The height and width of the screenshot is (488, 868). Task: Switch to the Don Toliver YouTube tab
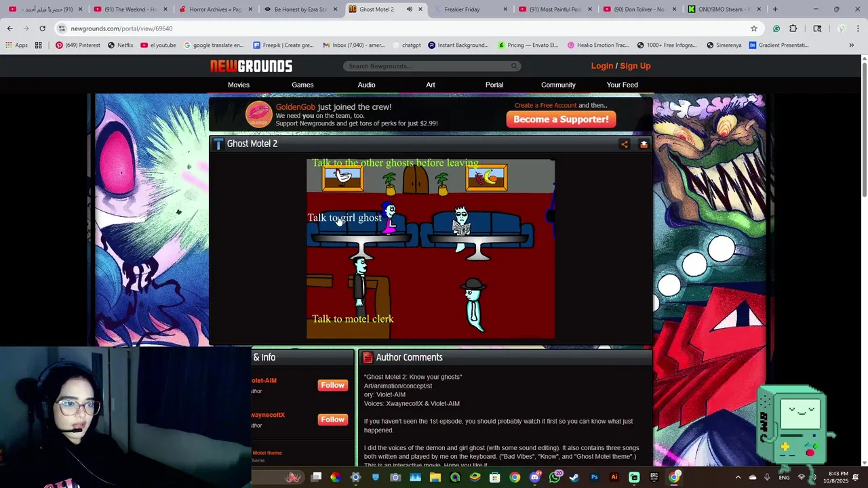638,9
